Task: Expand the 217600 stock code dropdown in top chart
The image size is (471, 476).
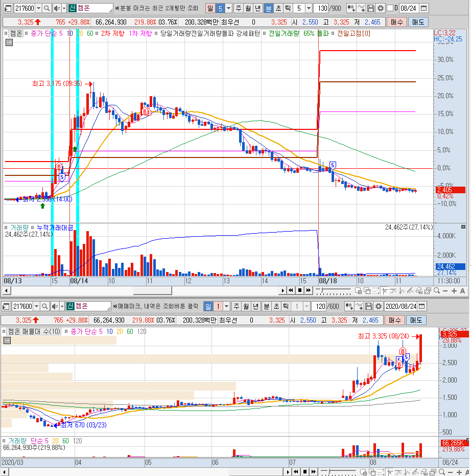Action: click(x=38, y=8)
